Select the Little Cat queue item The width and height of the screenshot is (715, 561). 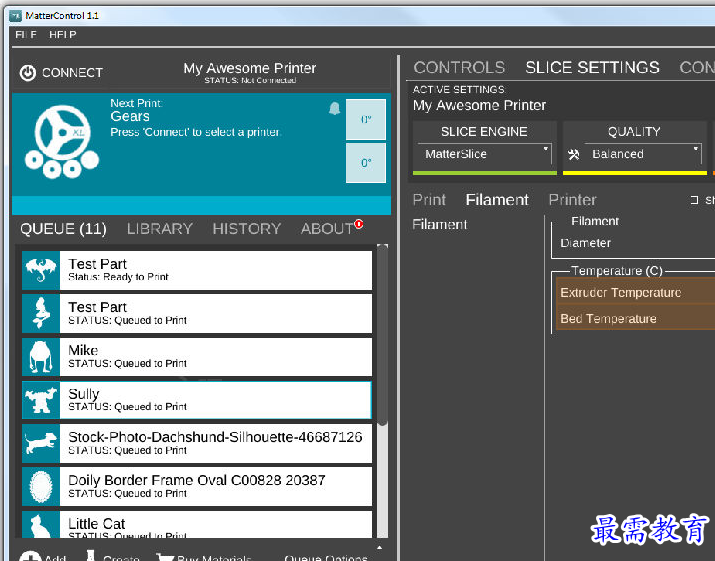pyautogui.click(x=197, y=525)
